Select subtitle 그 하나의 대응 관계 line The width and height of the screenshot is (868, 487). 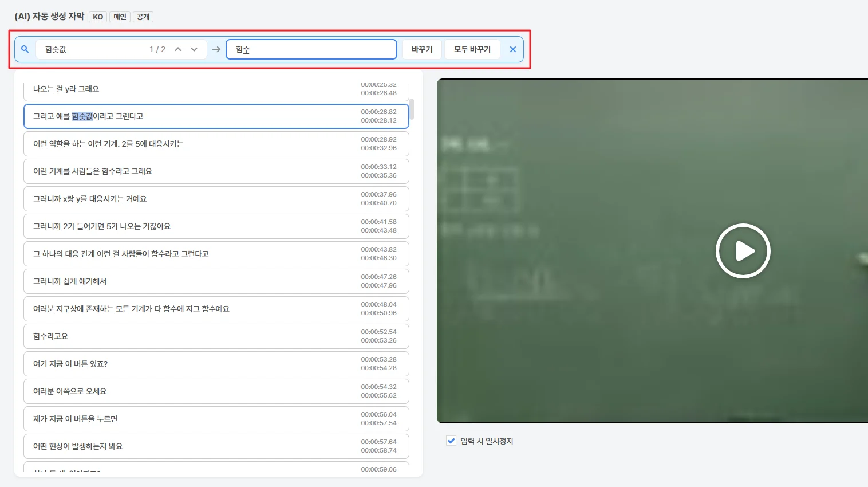tap(216, 254)
